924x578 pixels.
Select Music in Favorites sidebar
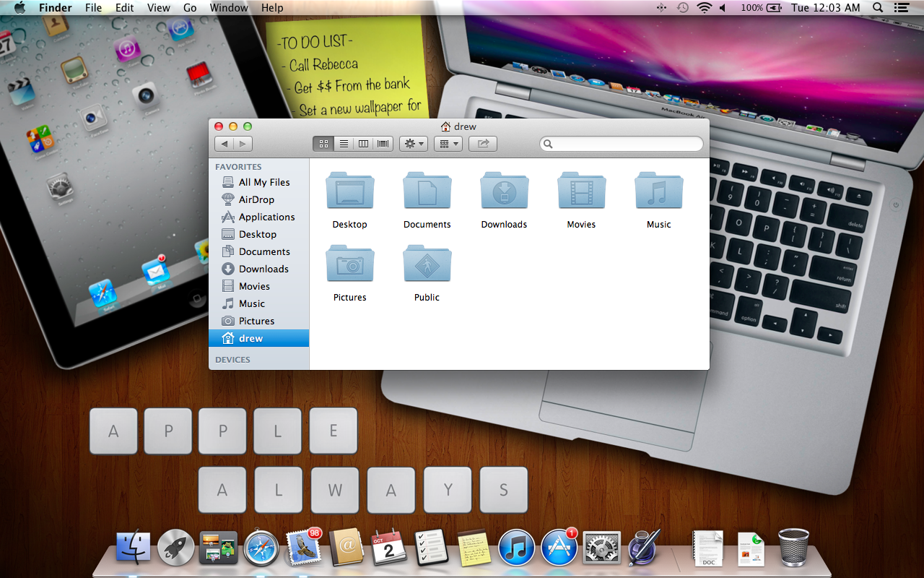pos(258,303)
